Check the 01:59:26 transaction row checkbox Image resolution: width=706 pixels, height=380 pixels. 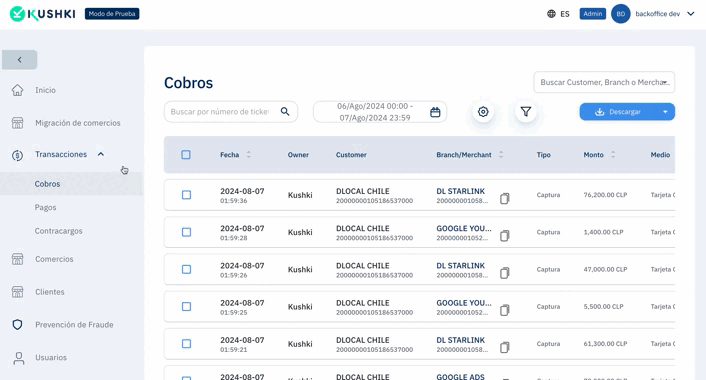coord(186,269)
